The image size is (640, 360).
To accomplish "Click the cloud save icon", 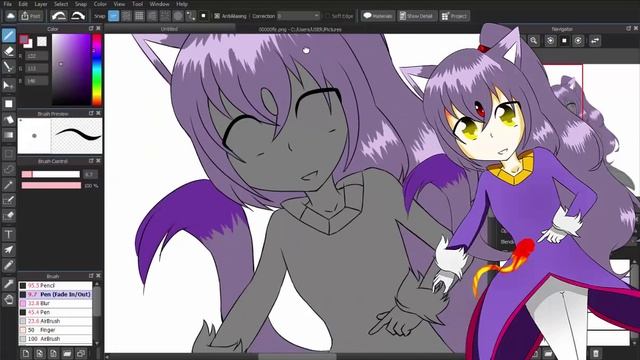I will click(11, 16).
